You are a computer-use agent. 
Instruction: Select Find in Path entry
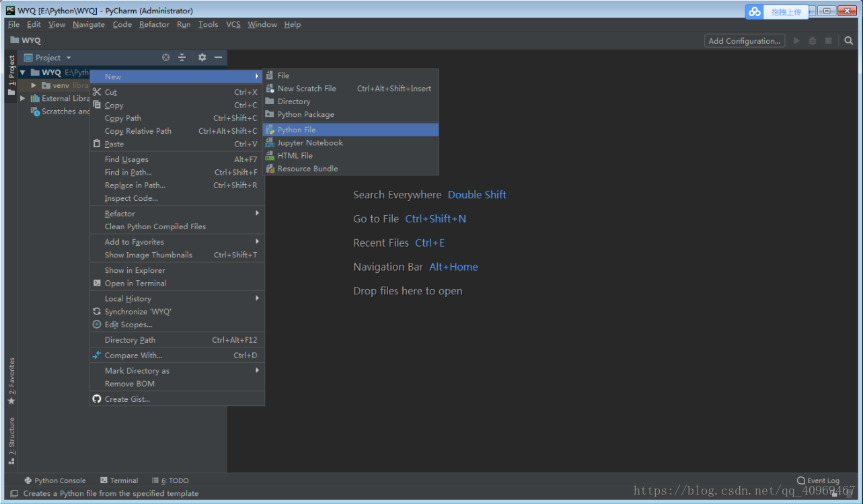click(x=177, y=172)
